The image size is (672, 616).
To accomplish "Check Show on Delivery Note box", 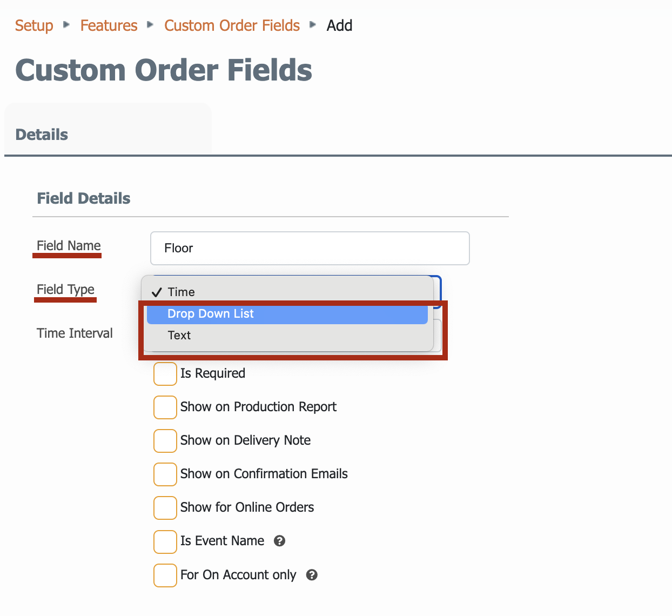I will [165, 441].
